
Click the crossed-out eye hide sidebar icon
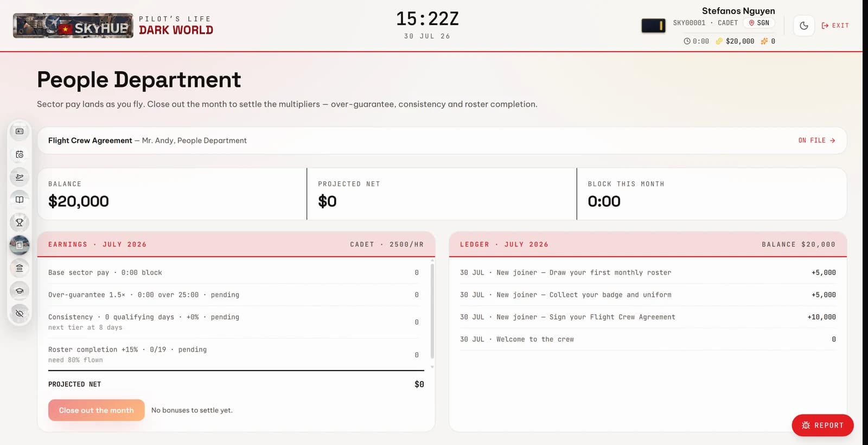20,314
